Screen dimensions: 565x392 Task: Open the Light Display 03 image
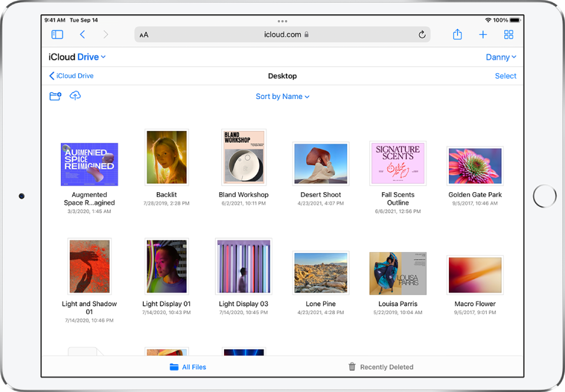[244, 266]
